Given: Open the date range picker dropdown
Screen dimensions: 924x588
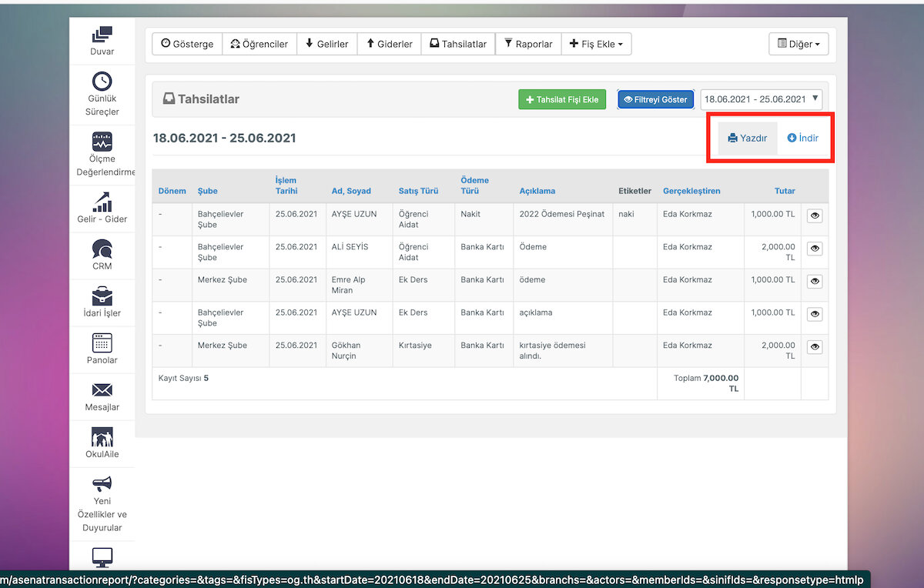Looking at the screenshot, I should coord(761,99).
